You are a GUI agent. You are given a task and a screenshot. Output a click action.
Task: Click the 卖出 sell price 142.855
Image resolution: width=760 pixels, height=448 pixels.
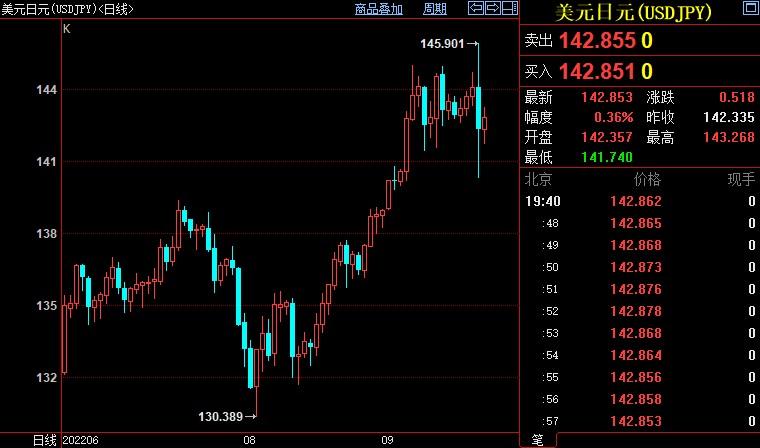597,41
